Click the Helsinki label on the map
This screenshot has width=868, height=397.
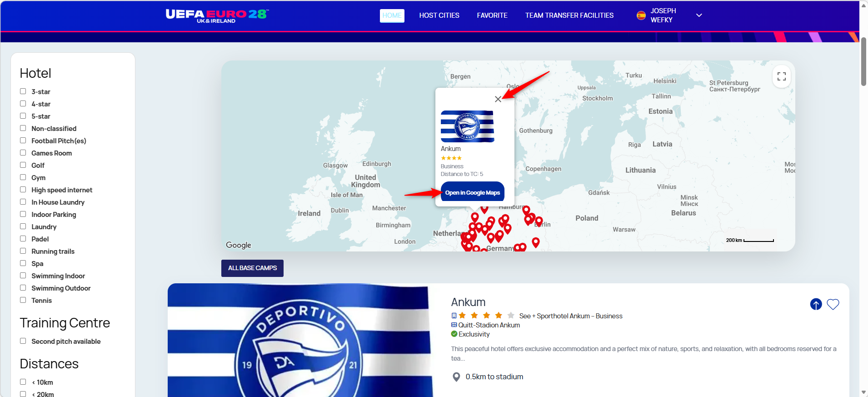click(x=665, y=81)
